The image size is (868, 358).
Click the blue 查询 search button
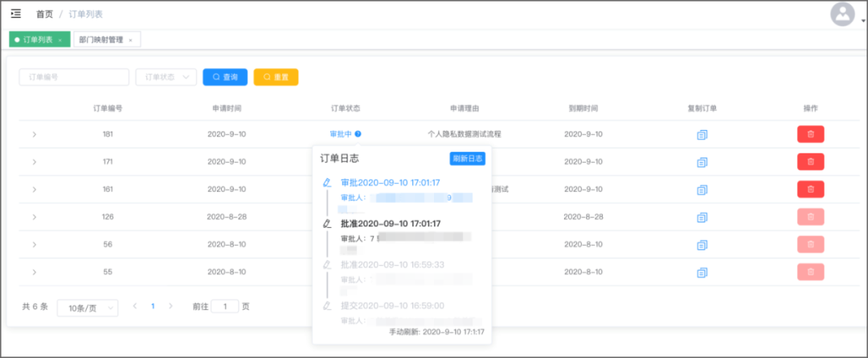(225, 77)
